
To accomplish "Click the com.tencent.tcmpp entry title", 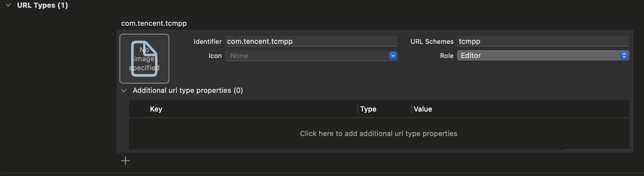I will [x=154, y=23].
